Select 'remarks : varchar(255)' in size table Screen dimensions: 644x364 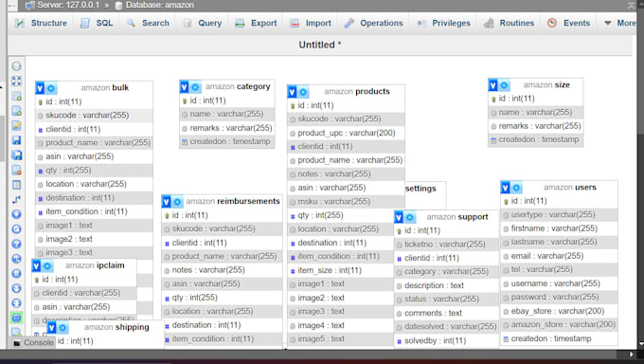pyautogui.click(x=536, y=126)
